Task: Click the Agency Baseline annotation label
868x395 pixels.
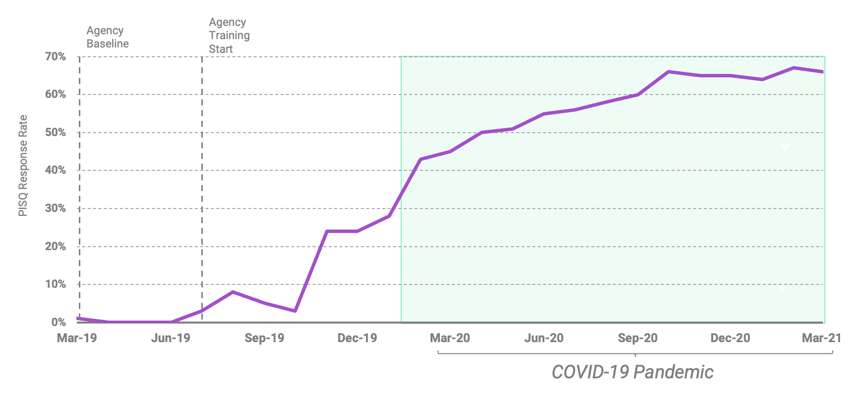Action: tap(107, 37)
